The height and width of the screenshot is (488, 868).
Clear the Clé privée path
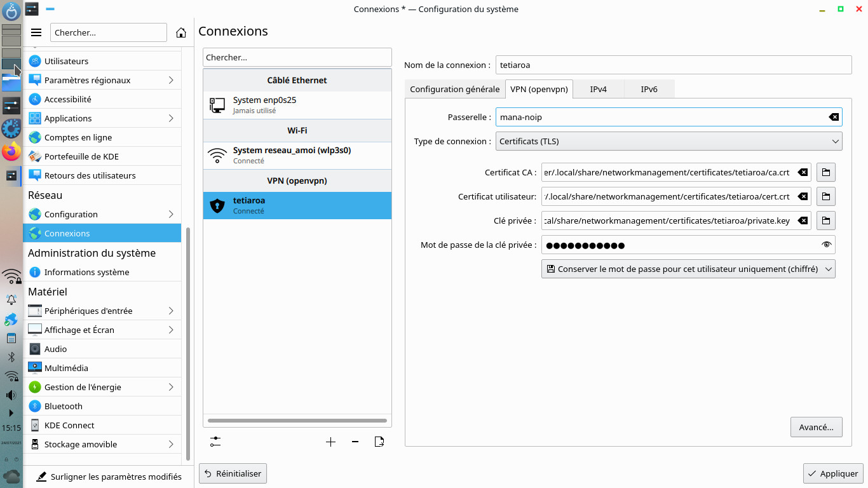coord(803,220)
